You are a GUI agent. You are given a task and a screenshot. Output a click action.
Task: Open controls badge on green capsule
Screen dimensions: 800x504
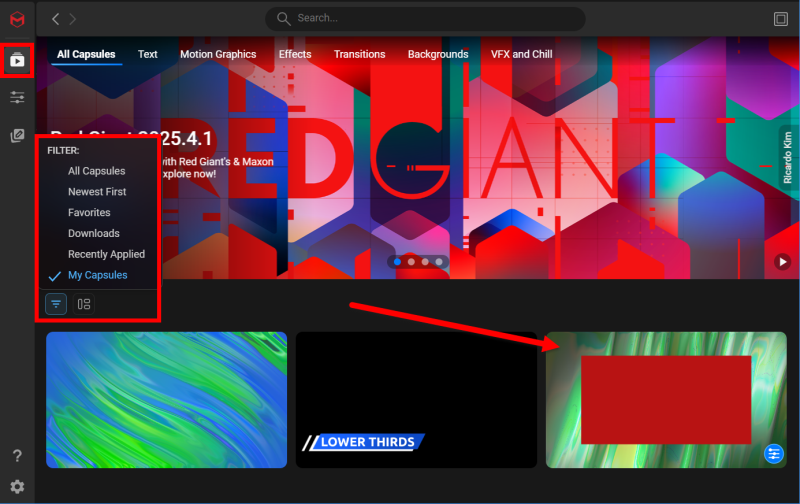click(x=773, y=453)
